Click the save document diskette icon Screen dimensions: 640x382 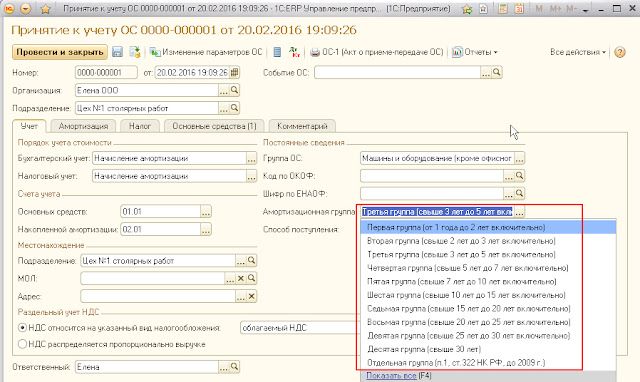click(x=118, y=52)
